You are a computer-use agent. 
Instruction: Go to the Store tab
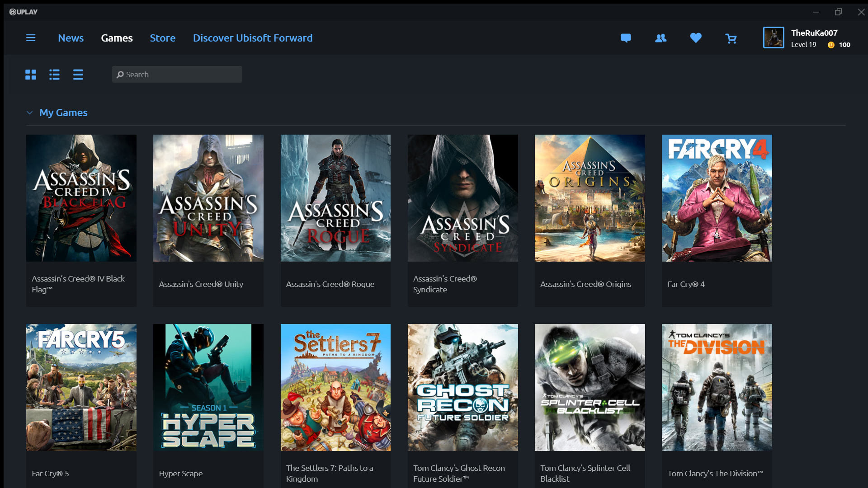[x=163, y=38]
